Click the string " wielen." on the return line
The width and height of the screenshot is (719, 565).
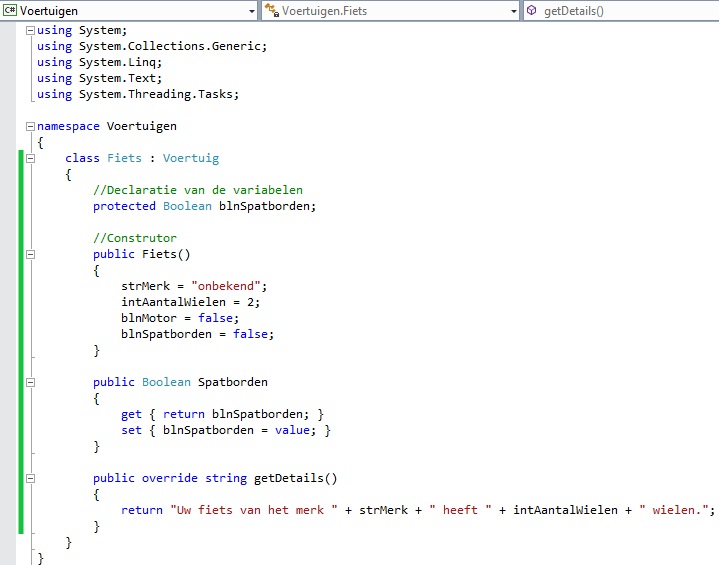[674, 510]
